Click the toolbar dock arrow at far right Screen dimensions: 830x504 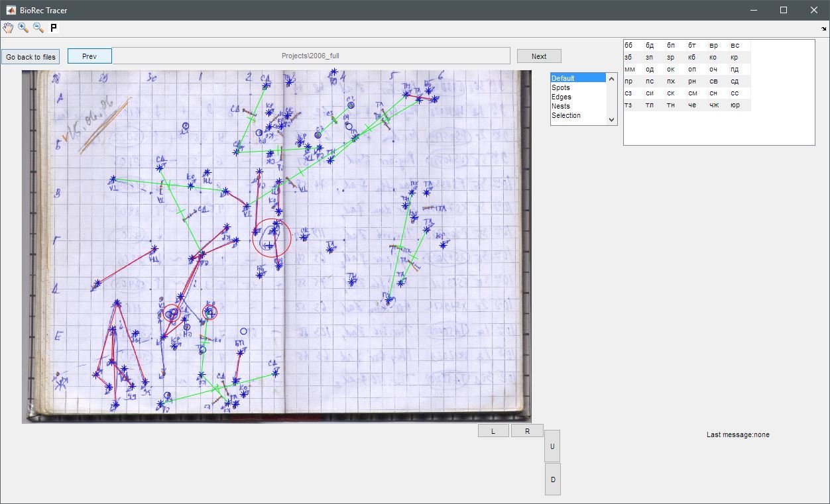click(x=824, y=28)
